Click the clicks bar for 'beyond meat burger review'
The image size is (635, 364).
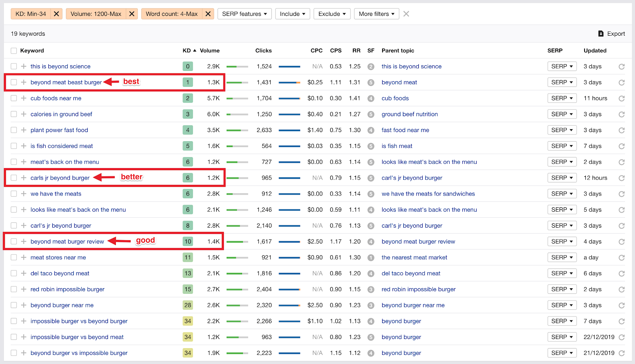(289, 241)
